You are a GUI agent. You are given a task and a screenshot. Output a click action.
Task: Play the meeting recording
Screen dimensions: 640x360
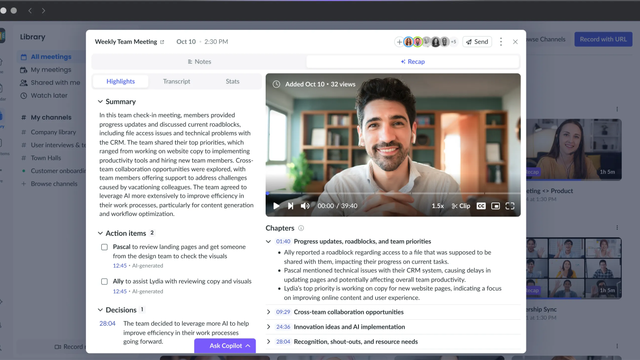(x=276, y=206)
